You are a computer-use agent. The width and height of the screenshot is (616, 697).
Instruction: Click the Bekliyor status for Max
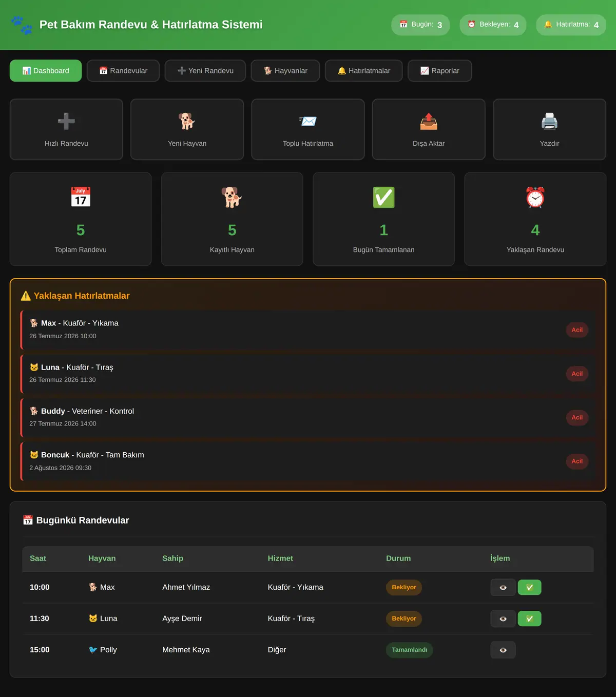(x=404, y=588)
